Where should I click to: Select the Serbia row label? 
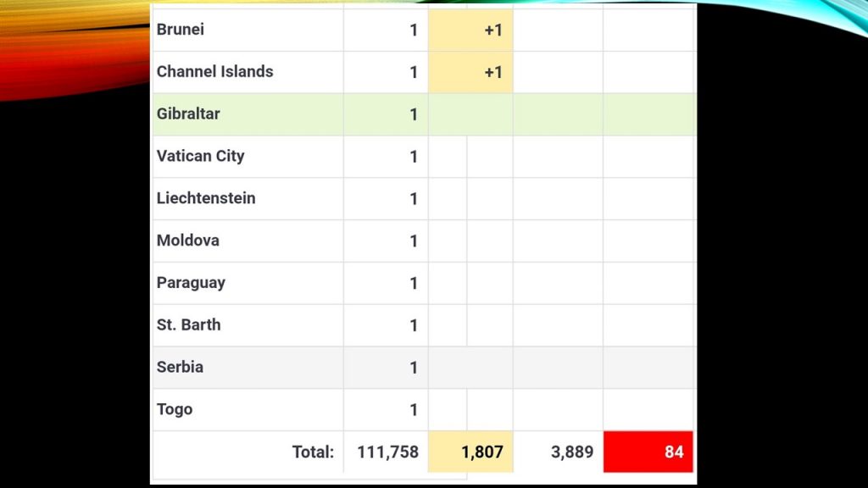point(180,368)
